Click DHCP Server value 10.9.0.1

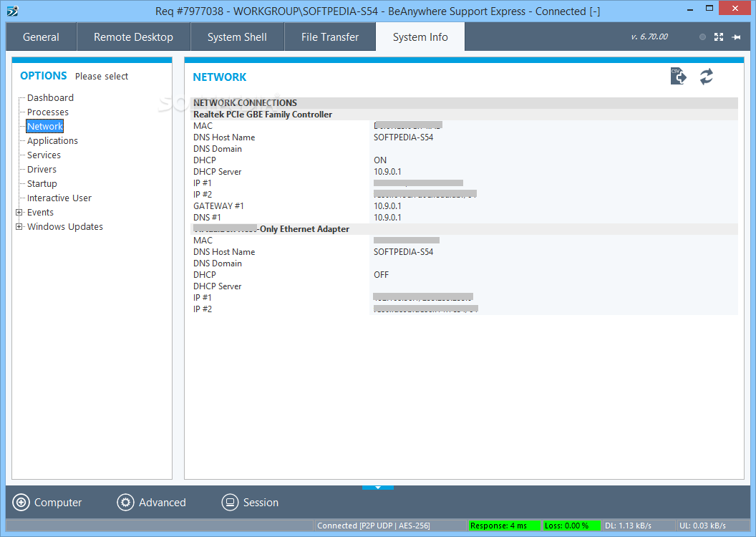click(x=387, y=172)
